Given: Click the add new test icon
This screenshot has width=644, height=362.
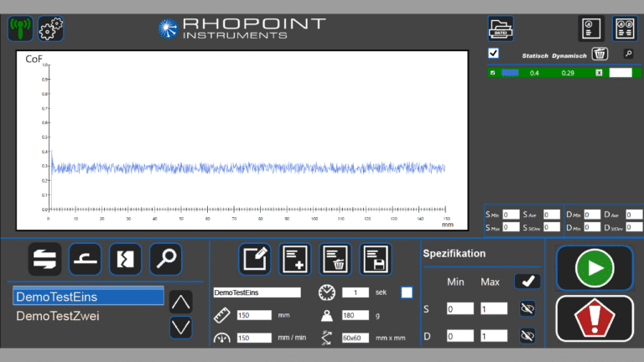Looking at the screenshot, I should pos(295,260).
